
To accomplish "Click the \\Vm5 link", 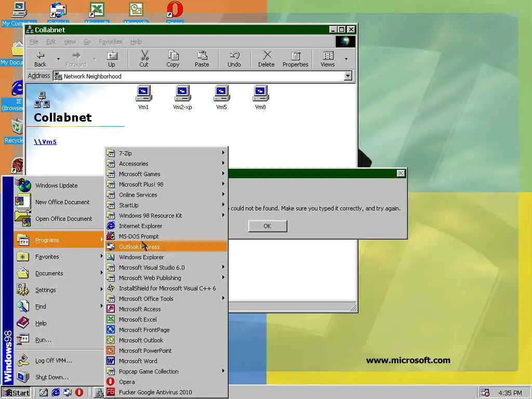I will [x=45, y=142].
